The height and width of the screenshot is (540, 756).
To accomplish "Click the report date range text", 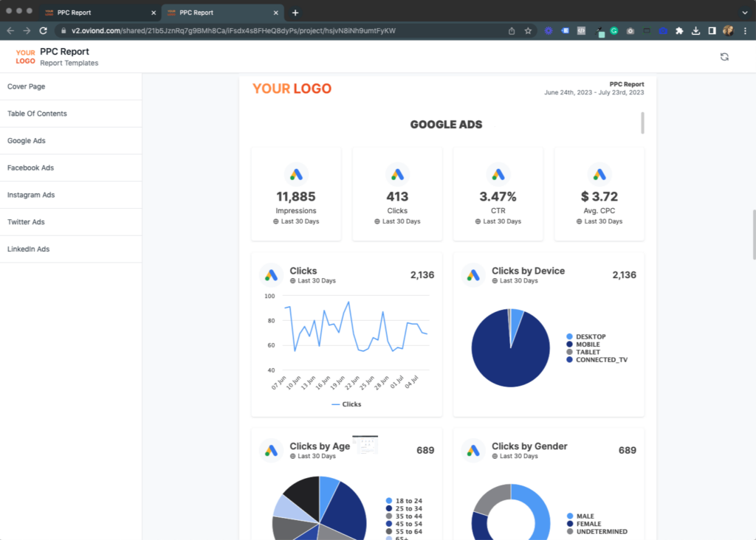I will tap(594, 92).
